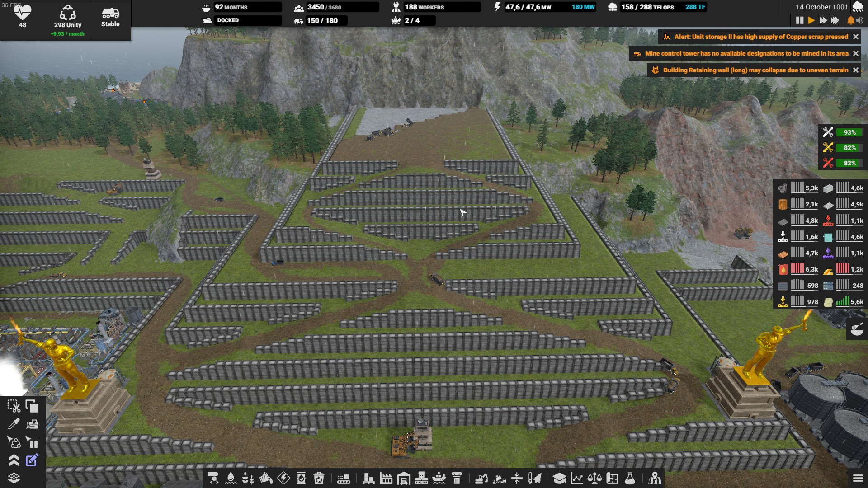Set game speed to double fast-forward
868x488 pixels.
click(x=823, y=20)
